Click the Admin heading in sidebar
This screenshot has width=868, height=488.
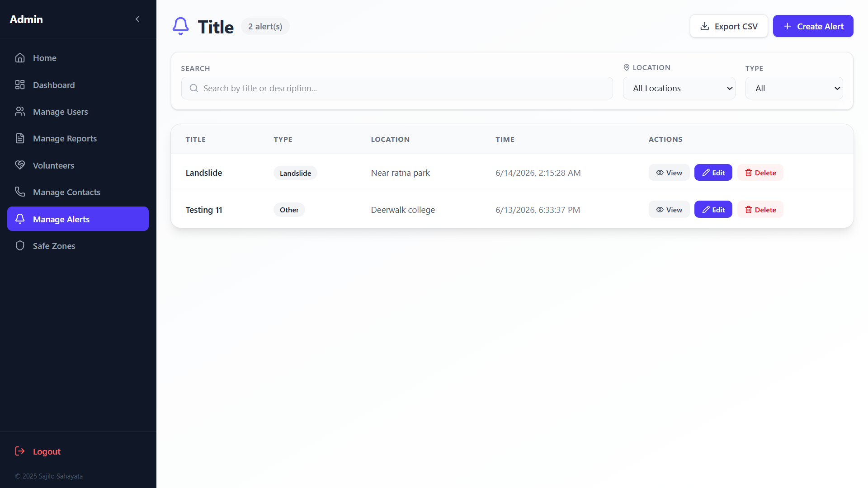coord(26,19)
